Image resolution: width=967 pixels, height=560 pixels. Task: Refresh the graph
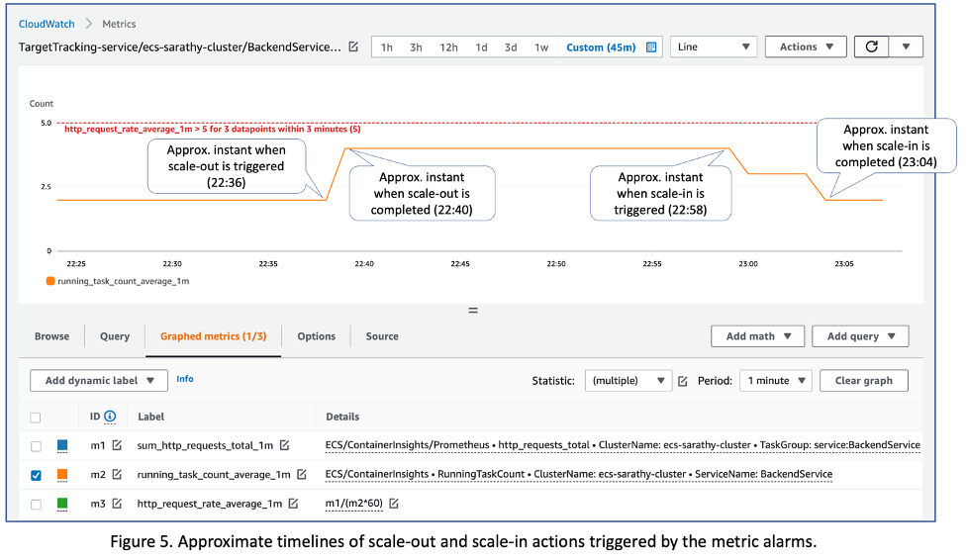pos(871,47)
